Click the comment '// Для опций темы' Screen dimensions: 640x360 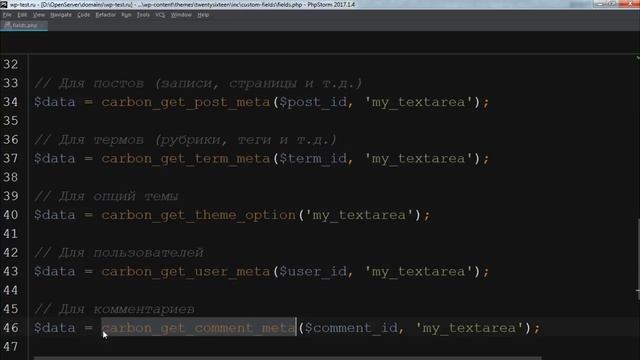(x=107, y=196)
